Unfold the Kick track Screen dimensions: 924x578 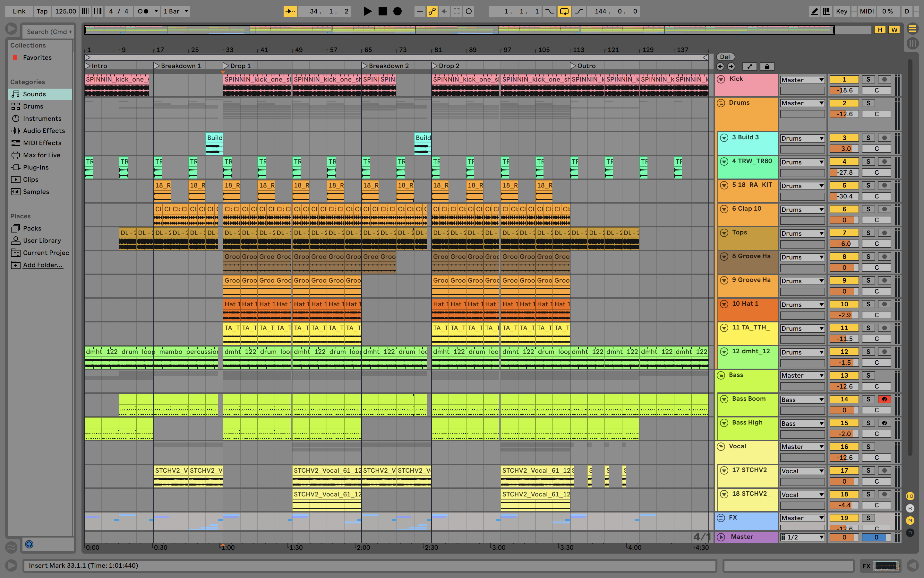[721, 79]
